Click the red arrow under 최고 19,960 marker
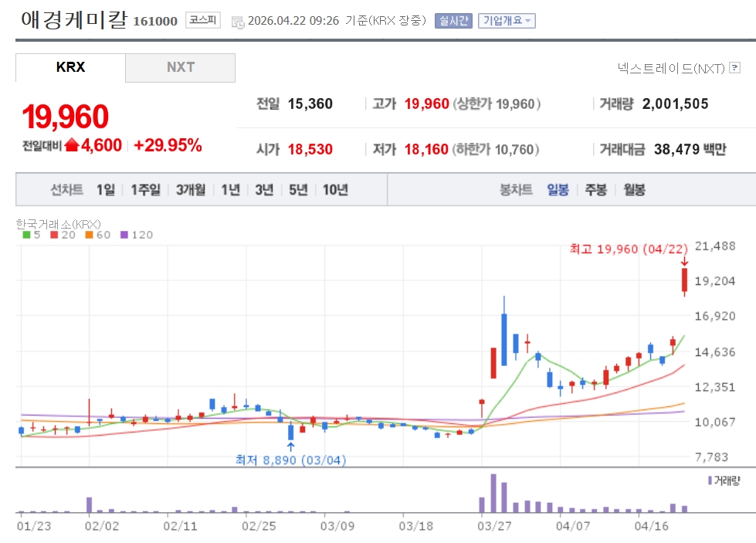 click(x=684, y=261)
